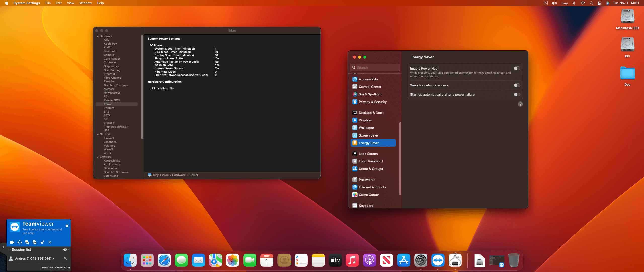
Task: Open Safari from the Dock
Action: [164, 260]
